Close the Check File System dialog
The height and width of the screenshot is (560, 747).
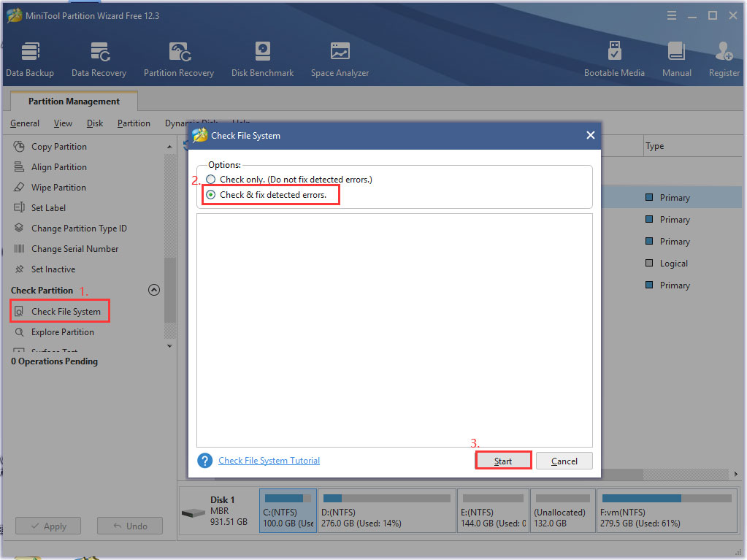pyautogui.click(x=590, y=135)
